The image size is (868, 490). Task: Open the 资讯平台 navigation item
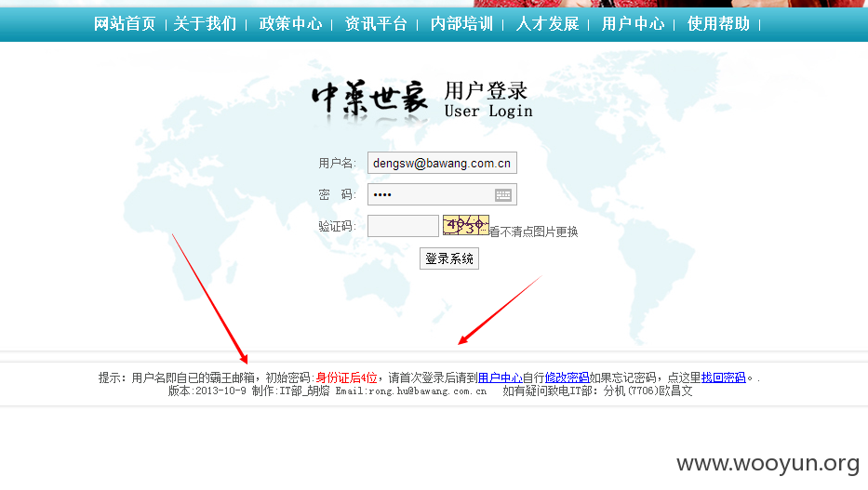pyautogui.click(x=376, y=24)
